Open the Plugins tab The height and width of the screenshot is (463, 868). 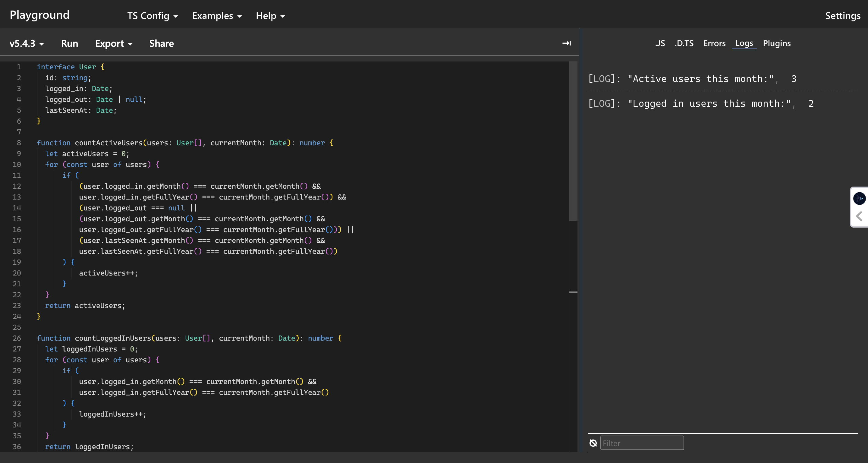coord(777,43)
